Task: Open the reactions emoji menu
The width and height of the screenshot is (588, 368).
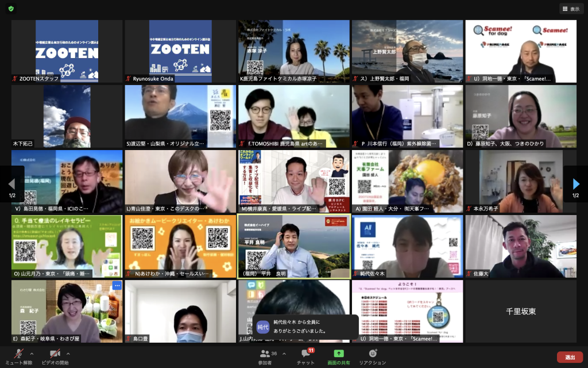Action: 372,356
